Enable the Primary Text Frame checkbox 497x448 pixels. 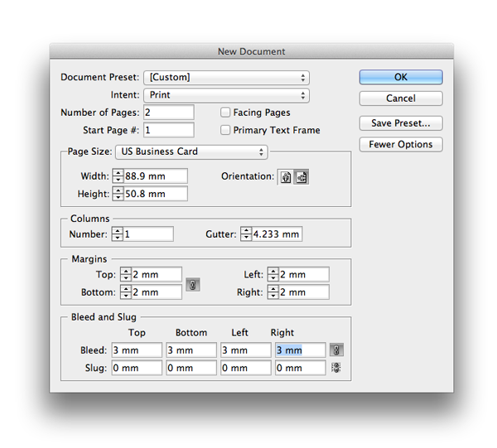225,130
